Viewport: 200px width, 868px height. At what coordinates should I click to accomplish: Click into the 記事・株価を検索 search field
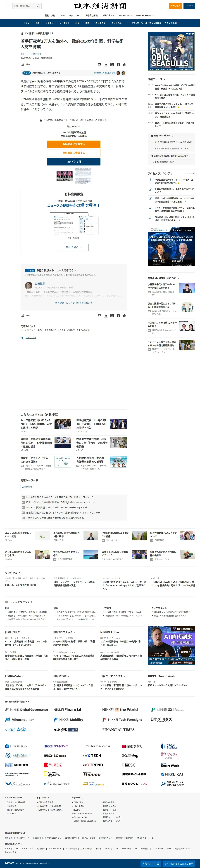25,6
